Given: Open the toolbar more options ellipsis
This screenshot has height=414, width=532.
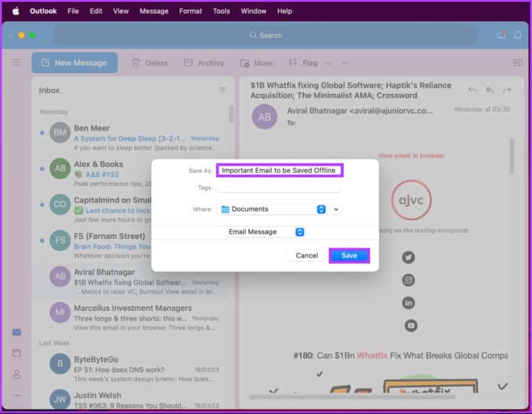Looking at the screenshot, I should [345, 63].
